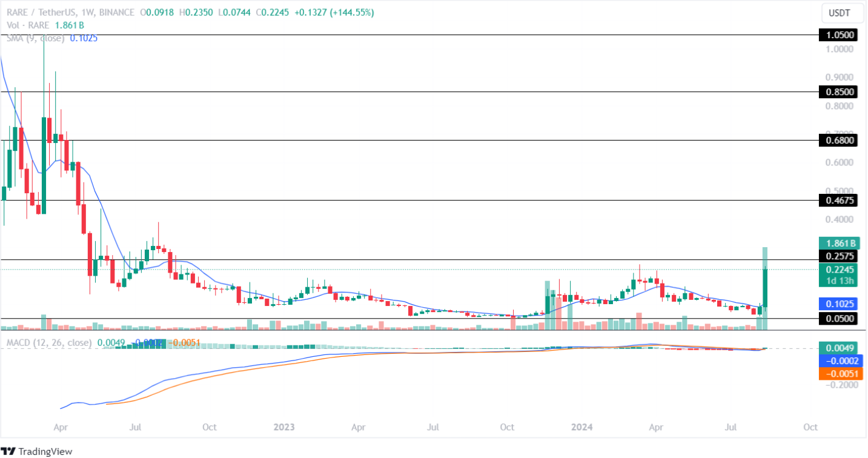
Task: Click the 0.4000 price scale value
Action: coord(840,219)
